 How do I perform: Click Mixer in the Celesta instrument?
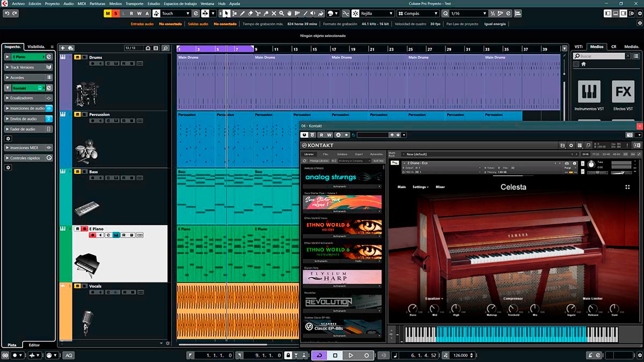tap(440, 187)
